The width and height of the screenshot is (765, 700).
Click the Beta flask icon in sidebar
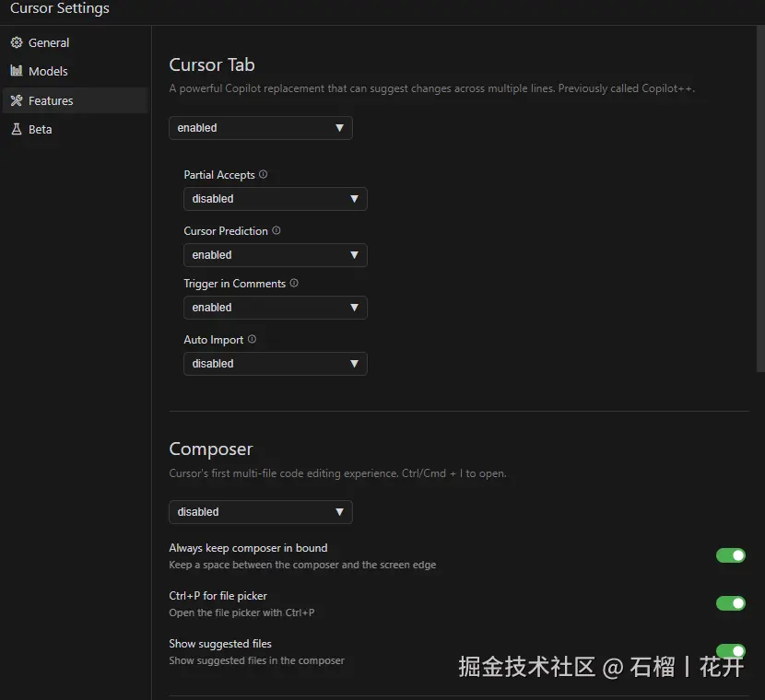(x=17, y=129)
